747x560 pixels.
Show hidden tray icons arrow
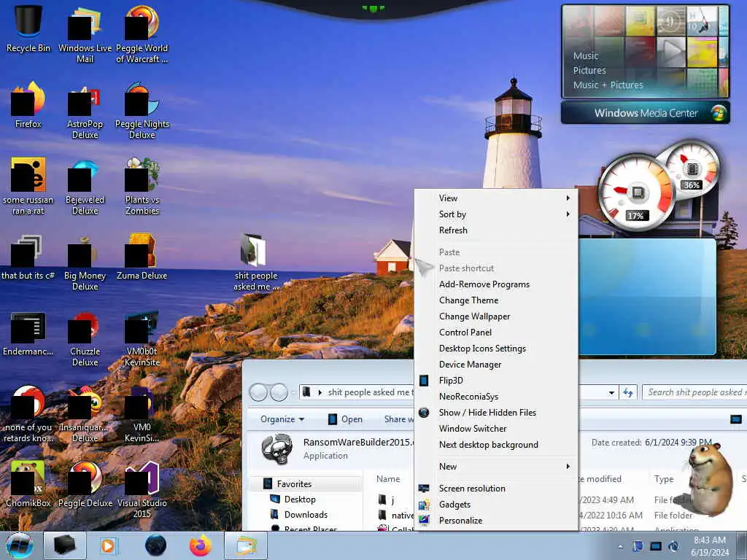pyautogui.click(x=620, y=547)
